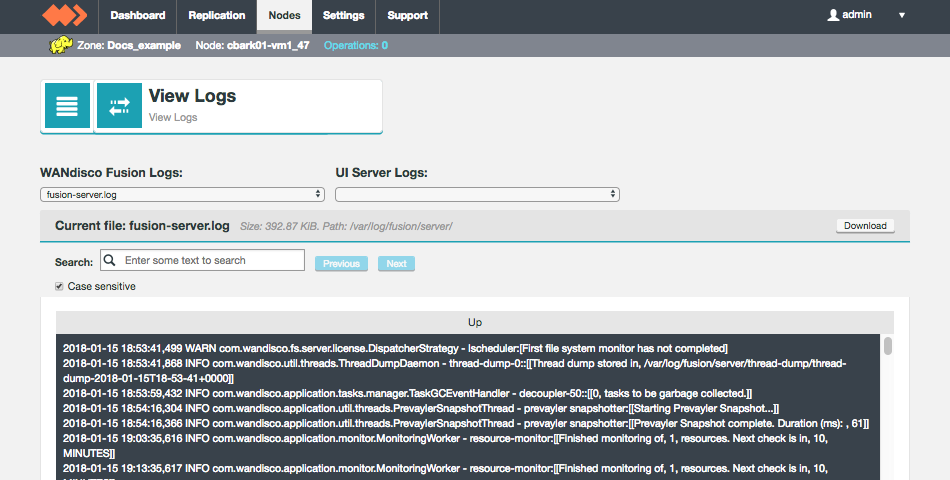This screenshot has height=480, width=950.
Task: Click the 18:54:16,304 Starting Prevayler Snapshot line
Action: point(420,408)
